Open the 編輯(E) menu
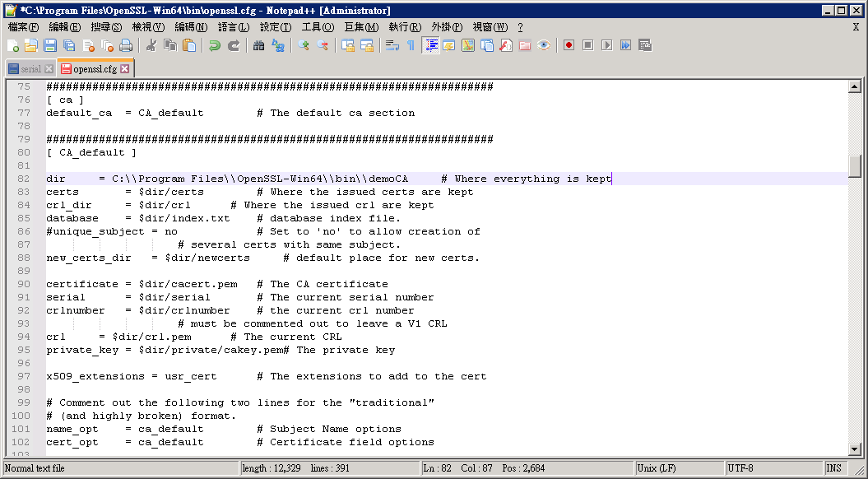Image resolution: width=868 pixels, height=479 pixels. [65, 27]
